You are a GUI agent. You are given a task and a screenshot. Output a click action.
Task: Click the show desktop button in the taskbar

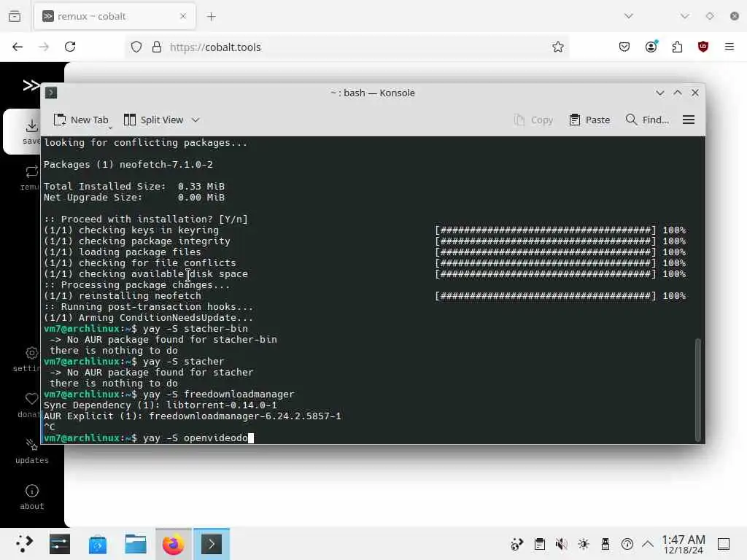(x=724, y=544)
